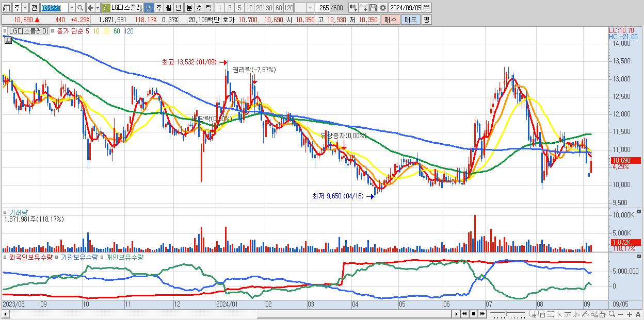Choose the 120 interval button
Viewport: 644px width, 320px height.
(x=288, y=8)
